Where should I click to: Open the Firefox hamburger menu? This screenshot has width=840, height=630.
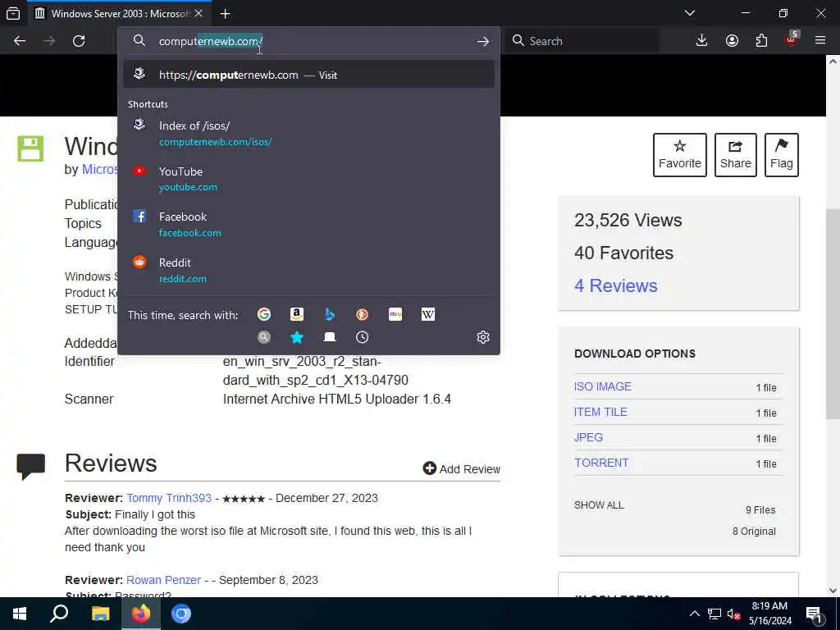click(x=820, y=41)
